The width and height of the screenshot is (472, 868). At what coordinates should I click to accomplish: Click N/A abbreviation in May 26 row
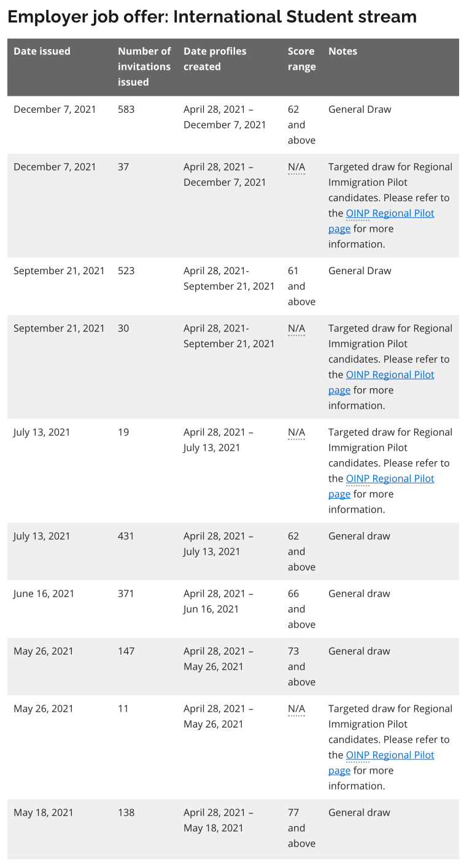(296, 709)
